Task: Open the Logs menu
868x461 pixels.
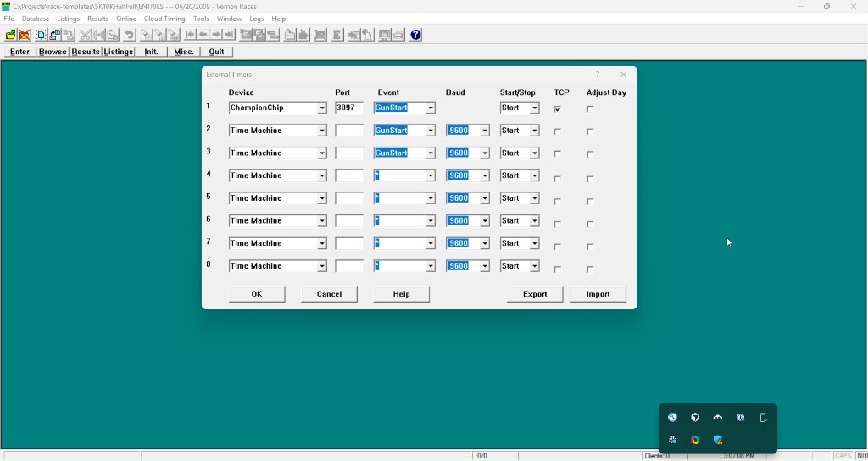Action: pos(257,19)
